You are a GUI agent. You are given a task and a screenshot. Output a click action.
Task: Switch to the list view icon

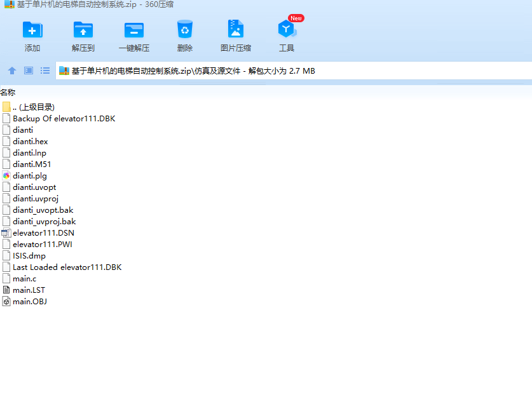coord(45,71)
